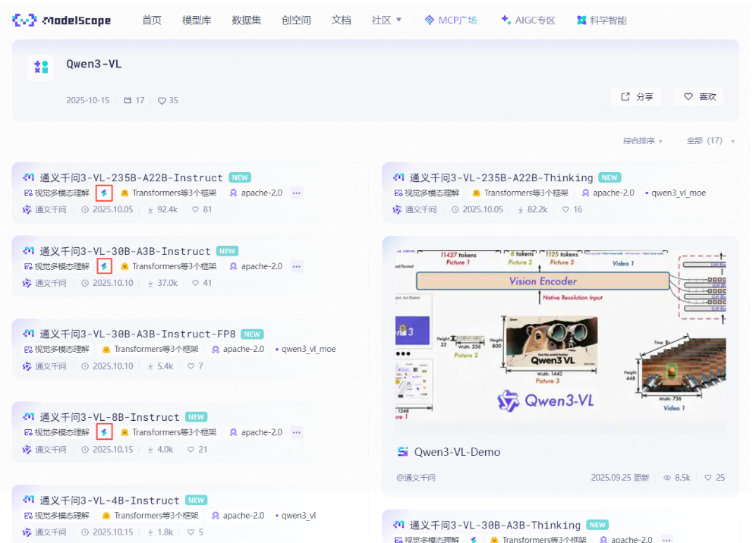This screenshot has width=756, height=543.
Task: Click the collection item count icon 17
Action: [128, 100]
